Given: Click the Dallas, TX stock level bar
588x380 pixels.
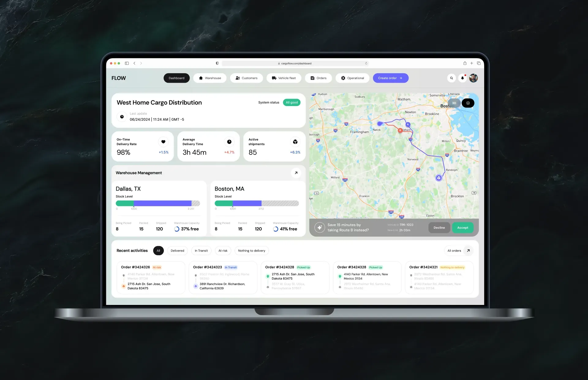Looking at the screenshot, I should pos(158,203).
